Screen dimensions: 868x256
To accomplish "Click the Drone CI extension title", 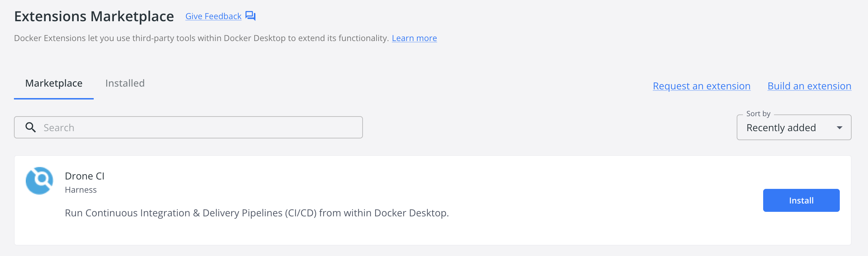I will coord(85,176).
